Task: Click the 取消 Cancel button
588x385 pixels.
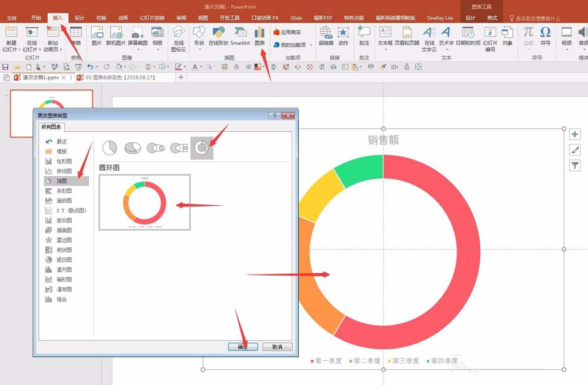Action: pyautogui.click(x=277, y=347)
